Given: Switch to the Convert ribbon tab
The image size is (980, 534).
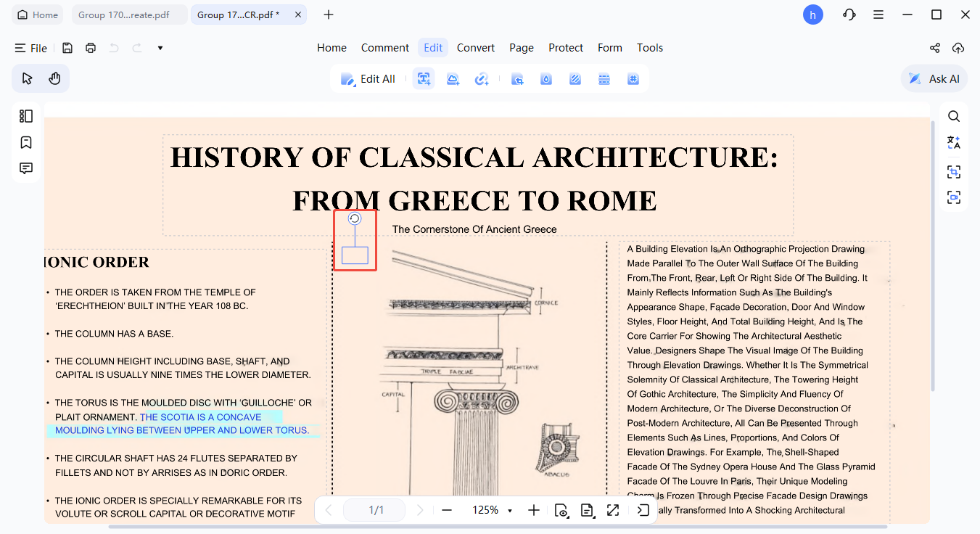Looking at the screenshot, I should point(476,48).
